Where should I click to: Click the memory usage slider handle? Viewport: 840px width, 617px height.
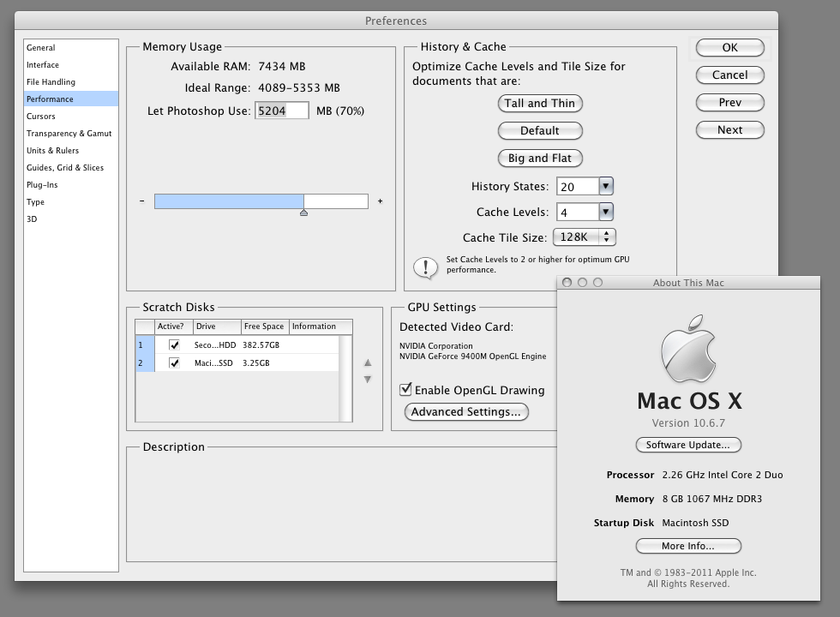pos(303,212)
